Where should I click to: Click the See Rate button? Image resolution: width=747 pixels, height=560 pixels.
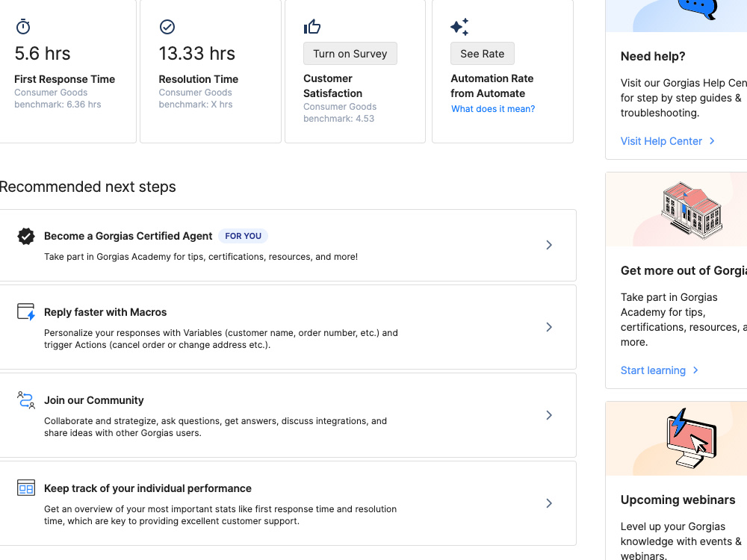(x=482, y=54)
